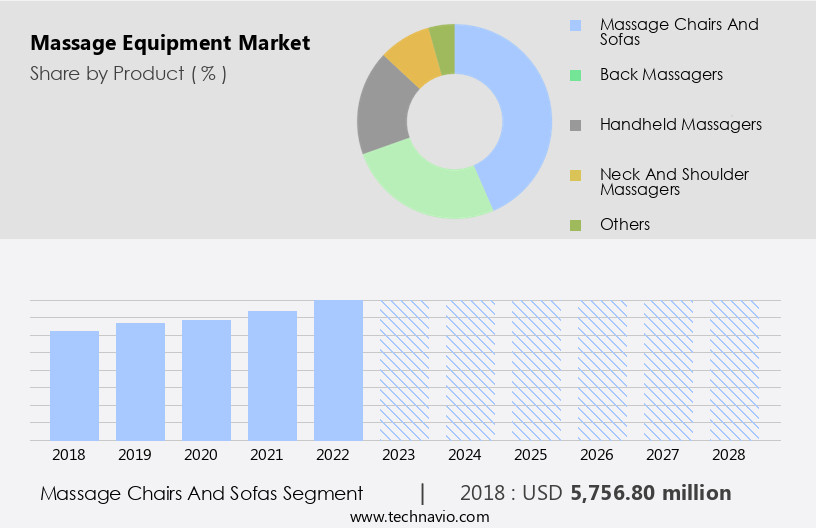This screenshot has height=528, width=816.
Task: Click the olive green Others legend swatch
Action: pos(575,225)
